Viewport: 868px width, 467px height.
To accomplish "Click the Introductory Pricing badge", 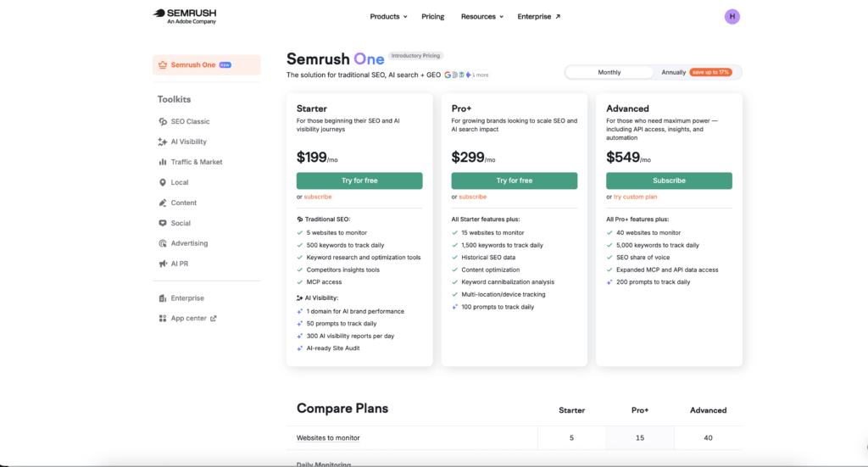I will 415,56.
